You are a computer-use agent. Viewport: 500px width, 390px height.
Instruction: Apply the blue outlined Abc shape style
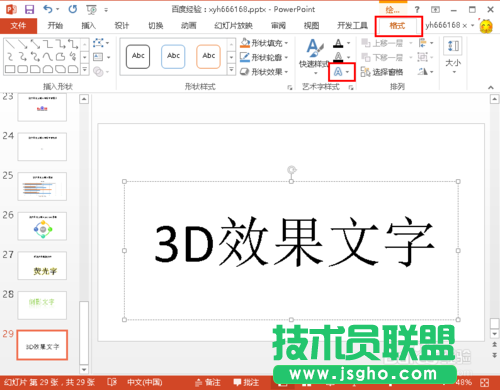point(173,56)
